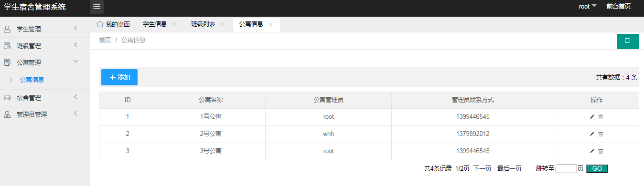The image size is (644, 186).
Task: Click the blue 添加 button
Action: click(119, 77)
